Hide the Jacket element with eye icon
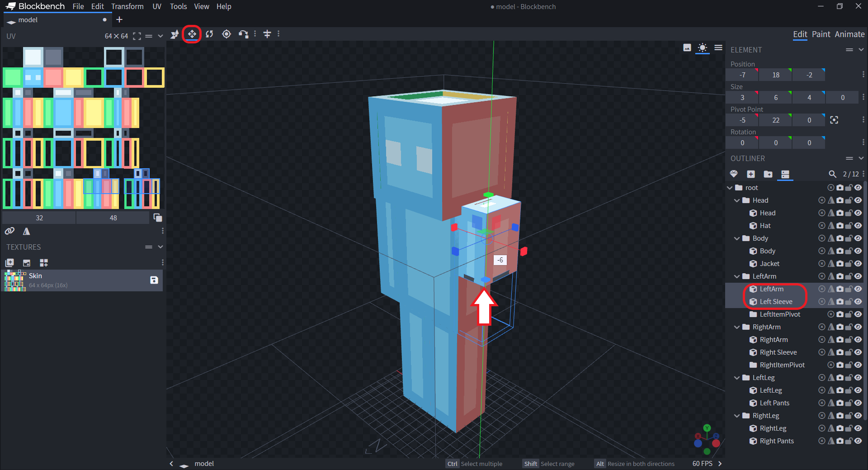Viewport: 868px width, 470px height. pos(858,264)
